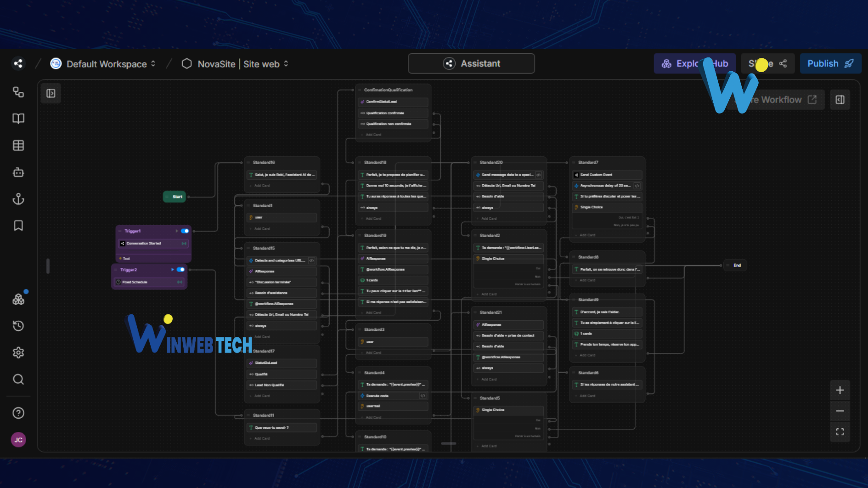
Task: Select the End node
Action: tap(735, 265)
